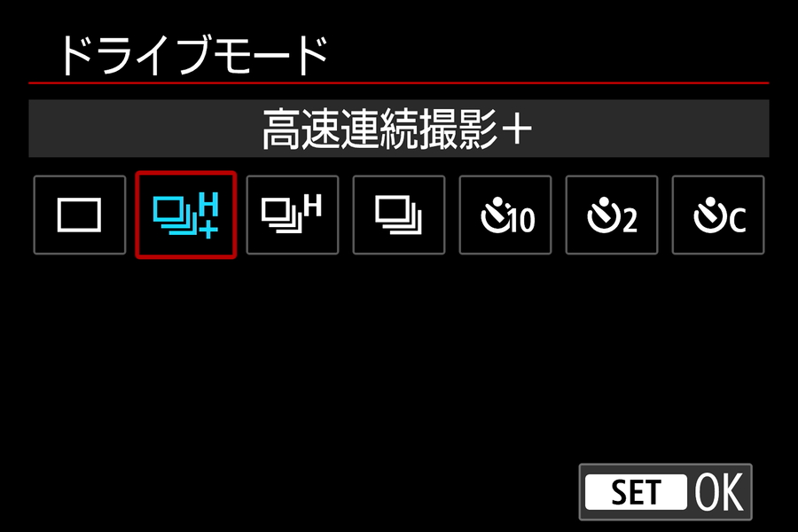
Task: Pick the 10-second self-timer icon
Action: [x=505, y=215]
